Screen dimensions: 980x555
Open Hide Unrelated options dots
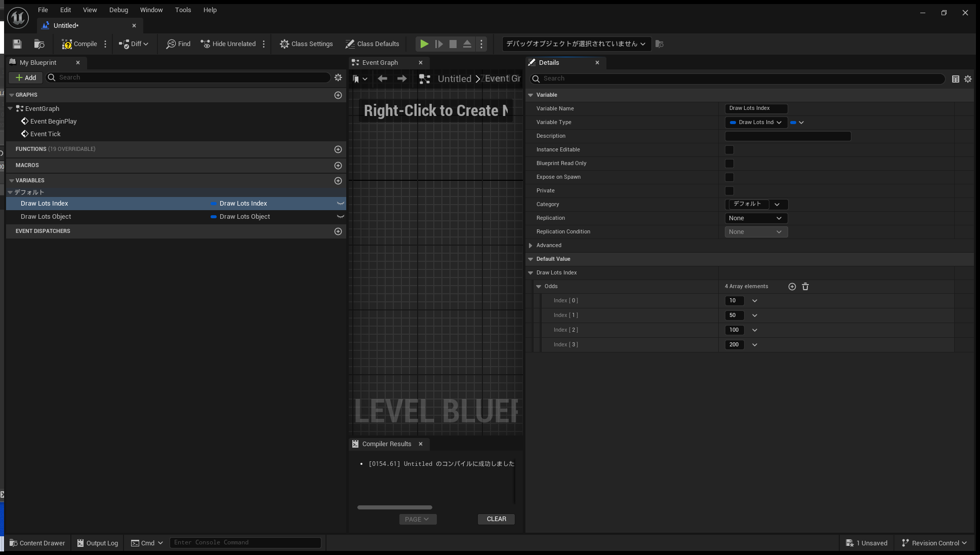click(264, 44)
